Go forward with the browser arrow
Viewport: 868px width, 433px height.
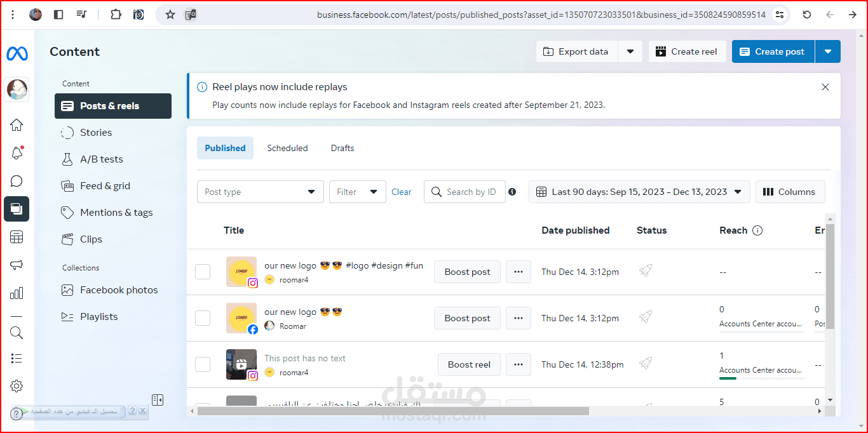click(853, 14)
